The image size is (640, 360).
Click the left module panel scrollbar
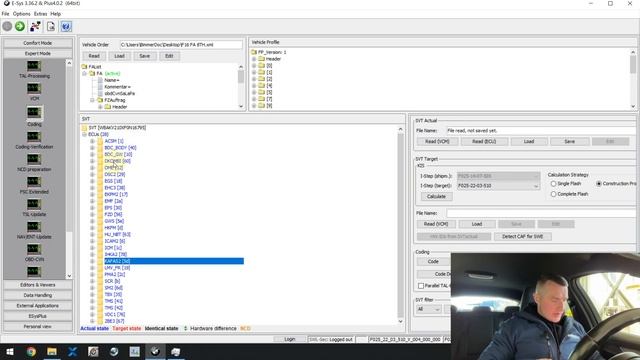click(x=69, y=169)
